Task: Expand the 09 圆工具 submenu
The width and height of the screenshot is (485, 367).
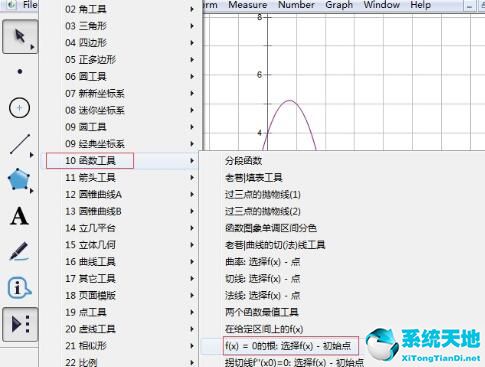Action: pos(120,127)
